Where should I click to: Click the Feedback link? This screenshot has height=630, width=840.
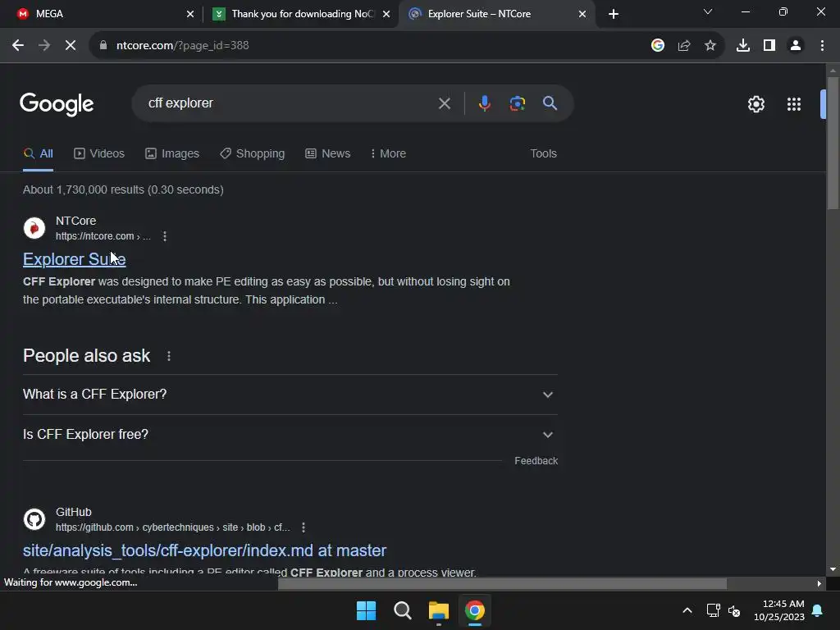pos(536,461)
